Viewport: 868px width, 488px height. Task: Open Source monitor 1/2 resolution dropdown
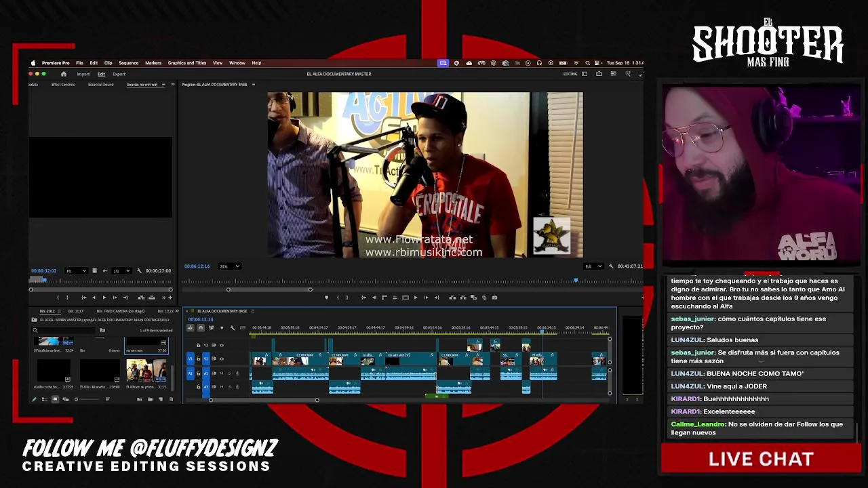[x=121, y=270]
